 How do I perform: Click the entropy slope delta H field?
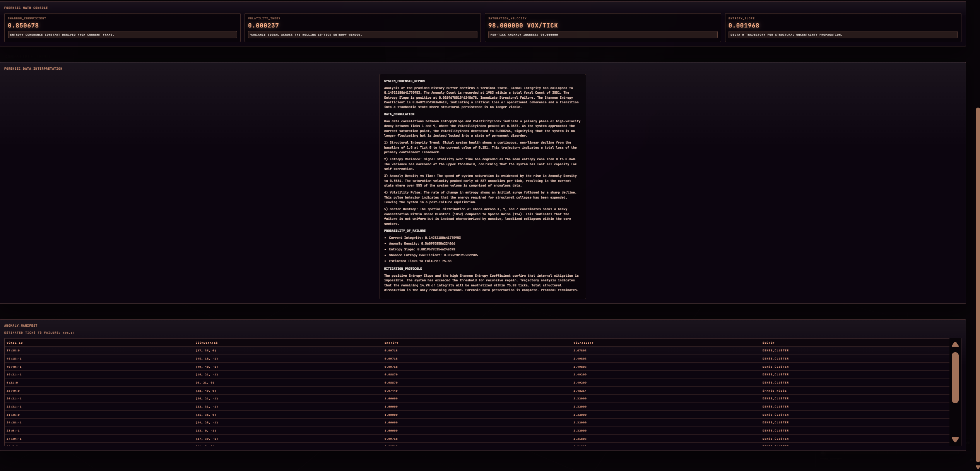coord(843,35)
